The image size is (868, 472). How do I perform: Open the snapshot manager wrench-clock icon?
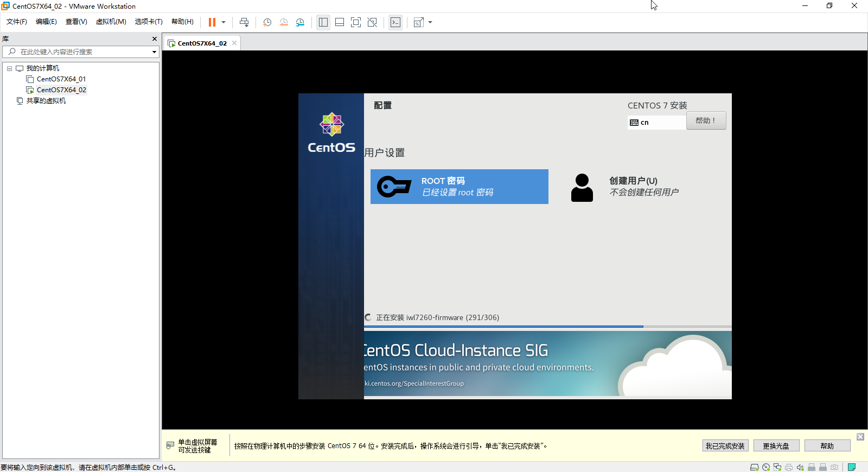(x=300, y=22)
